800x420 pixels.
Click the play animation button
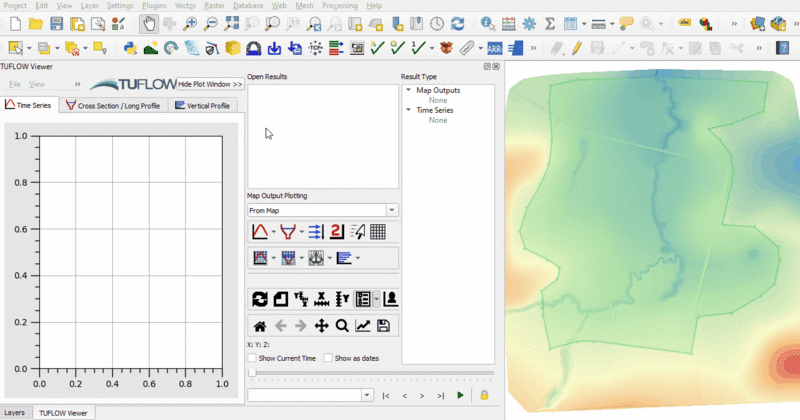[x=460, y=396]
